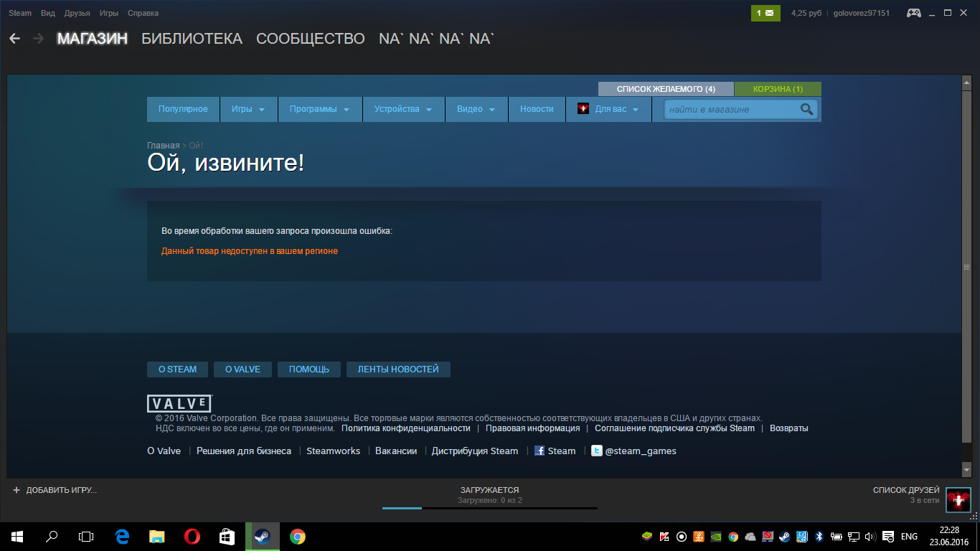The width and height of the screenshot is (980, 551).
Task: Follow the Главная breadcrumb link
Action: tap(164, 146)
